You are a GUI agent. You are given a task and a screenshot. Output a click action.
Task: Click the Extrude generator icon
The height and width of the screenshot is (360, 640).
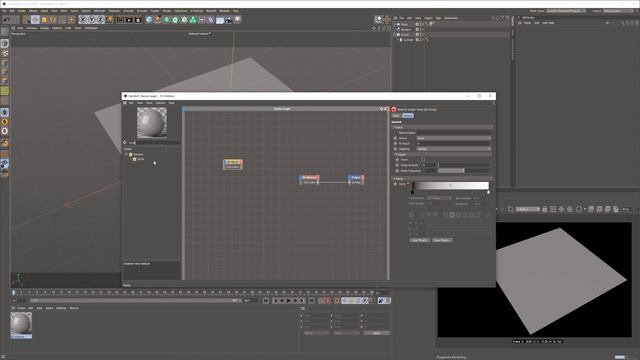point(176,20)
